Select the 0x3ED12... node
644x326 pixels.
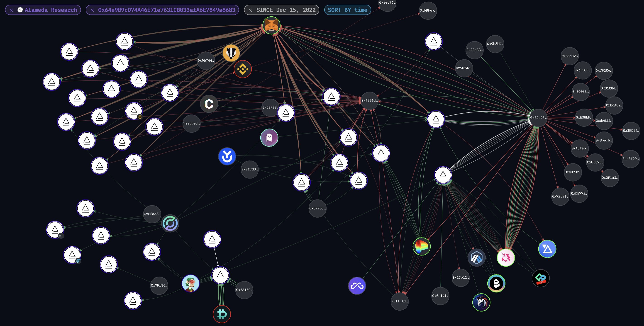click(x=631, y=131)
